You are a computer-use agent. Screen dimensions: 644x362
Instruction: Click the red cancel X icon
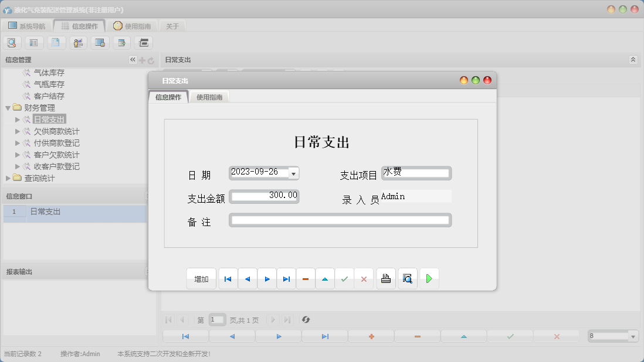(x=364, y=278)
